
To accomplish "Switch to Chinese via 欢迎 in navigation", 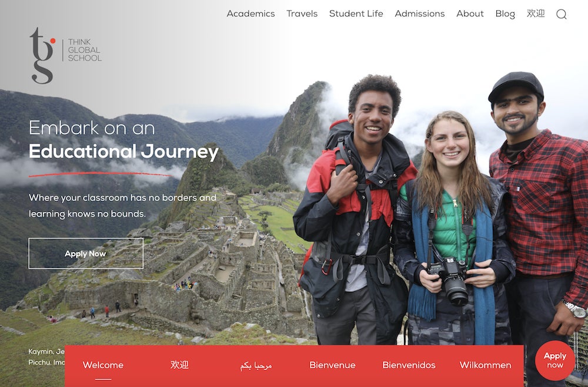I will tap(536, 14).
